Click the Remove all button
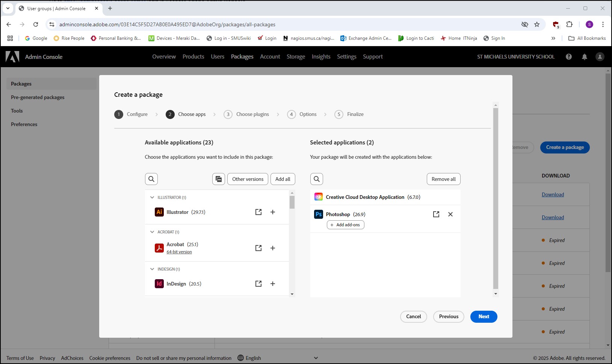 coord(443,179)
